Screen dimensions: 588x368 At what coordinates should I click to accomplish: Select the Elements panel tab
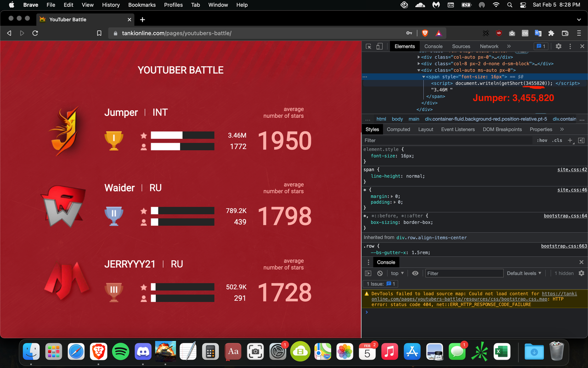[x=404, y=46]
